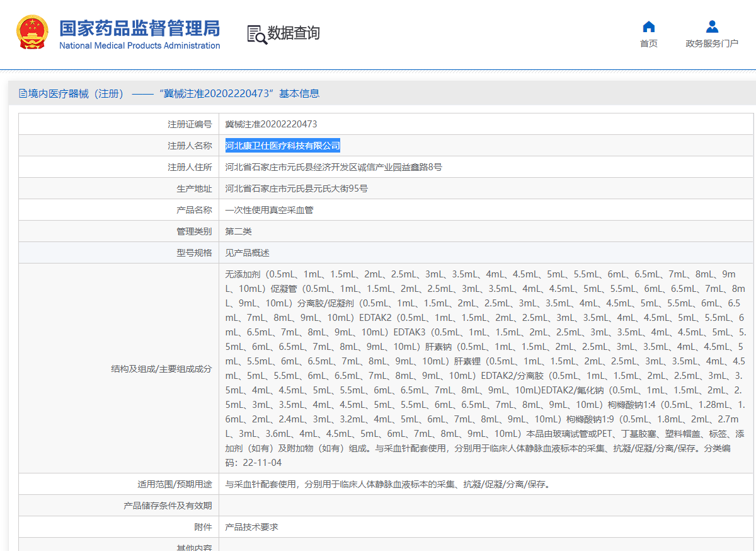The height and width of the screenshot is (551, 756).
Task: Click the national emblem logo
Action: pos(31,33)
